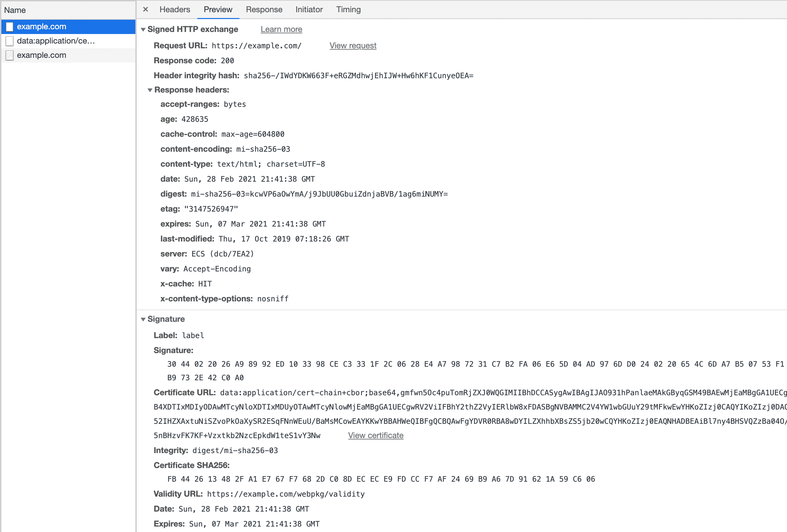Screen dimensions: 787x532
Task: Click Learn more link
Action: click(281, 29)
